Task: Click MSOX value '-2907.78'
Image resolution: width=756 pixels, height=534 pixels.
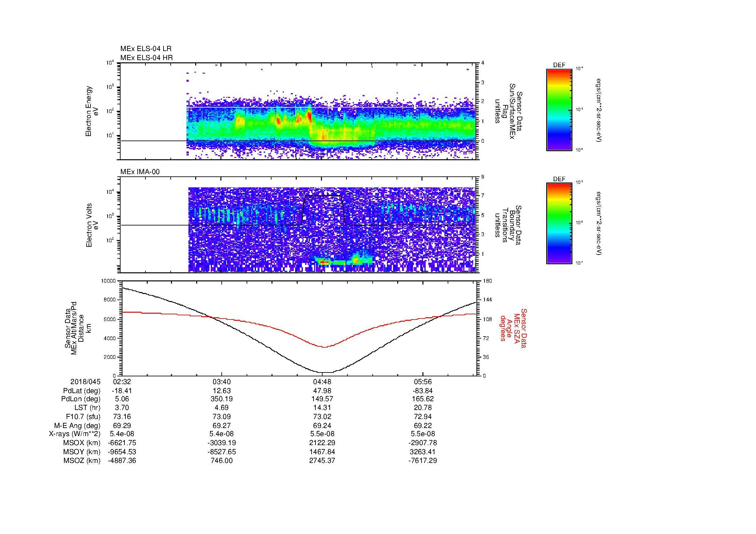Action: (422, 443)
